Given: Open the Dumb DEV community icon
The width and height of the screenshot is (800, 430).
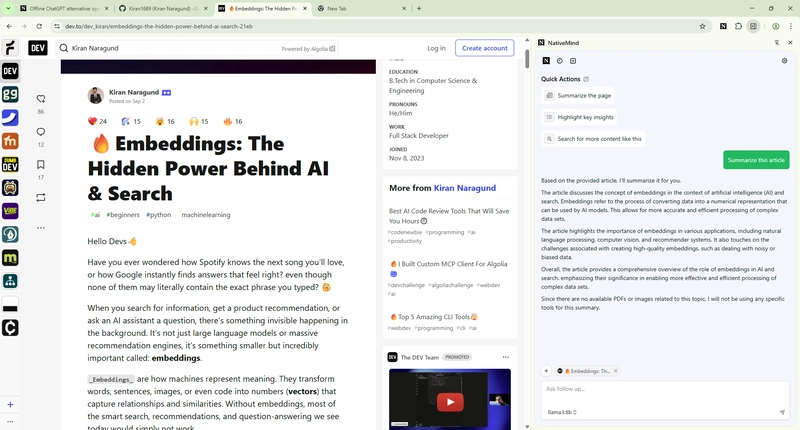Looking at the screenshot, I should (x=10, y=164).
